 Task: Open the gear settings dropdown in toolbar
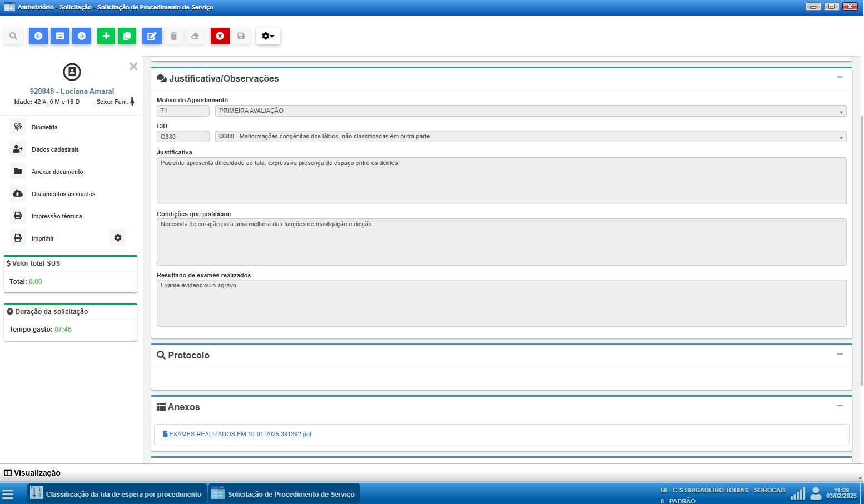coord(268,36)
